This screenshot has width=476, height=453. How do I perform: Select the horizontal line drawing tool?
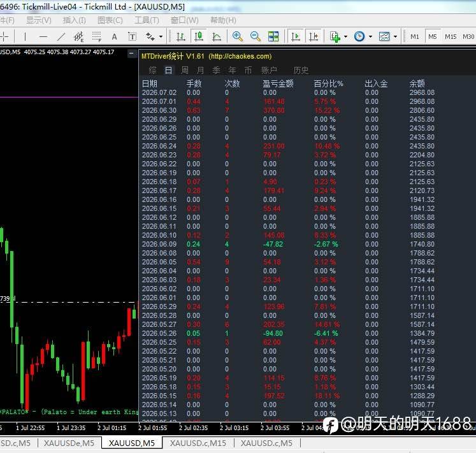coord(43,37)
